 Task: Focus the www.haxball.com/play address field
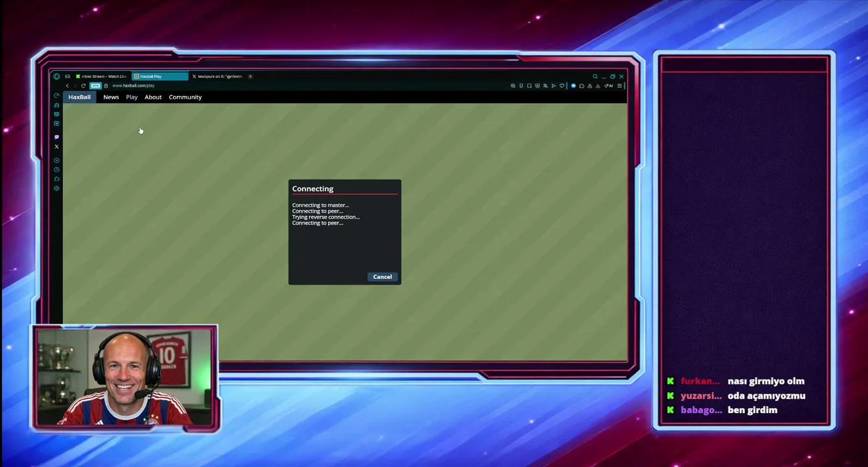134,86
